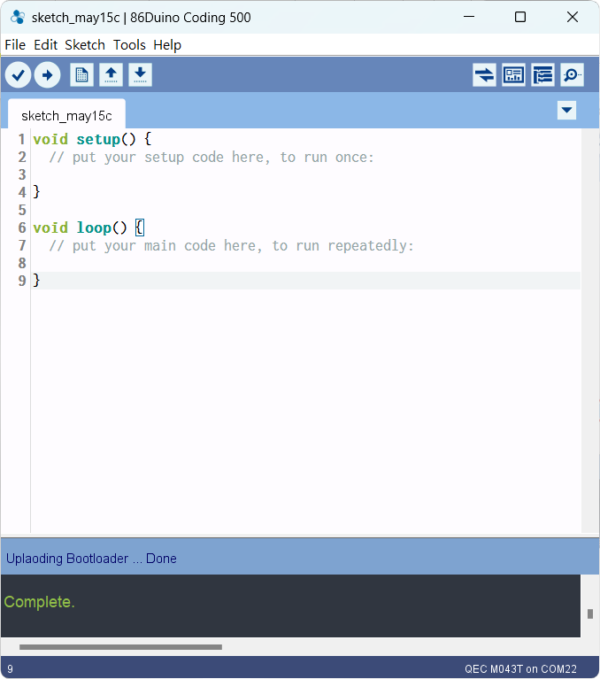Viewport: 600px width, 679px height.
Task: Click the Upload arrow button
Action: 47,75
